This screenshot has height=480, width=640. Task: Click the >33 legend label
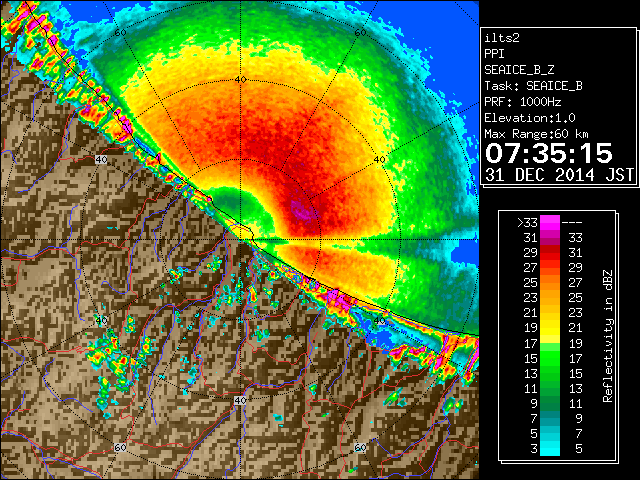[x=527, y=222]
